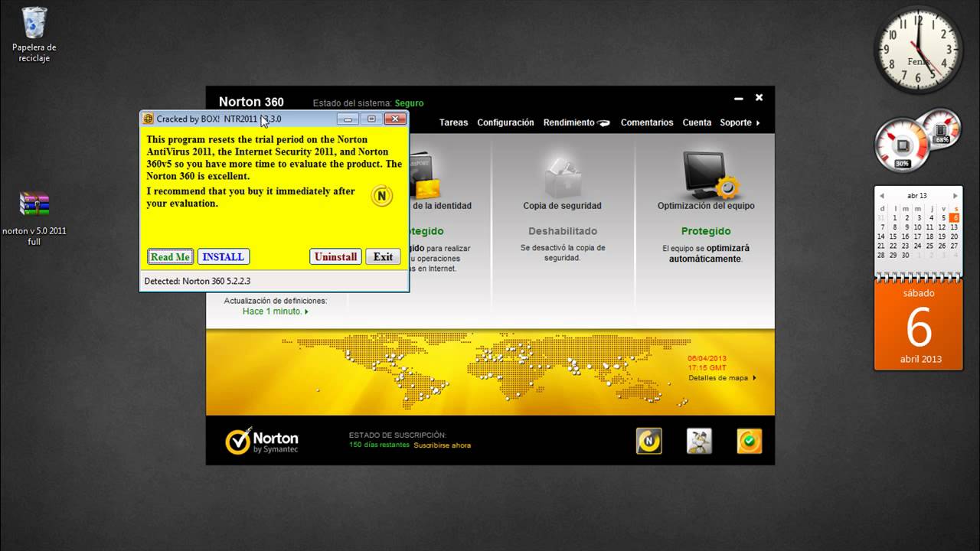Open the Comentarios menu
The image size is (980, 551).
647,122
